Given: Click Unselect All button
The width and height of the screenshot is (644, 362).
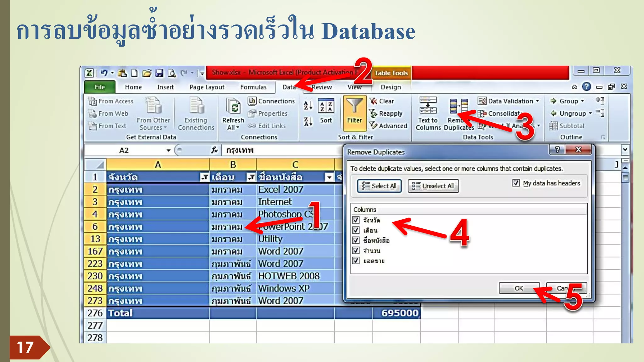Looking at the screenshot, I should [433, 186].
